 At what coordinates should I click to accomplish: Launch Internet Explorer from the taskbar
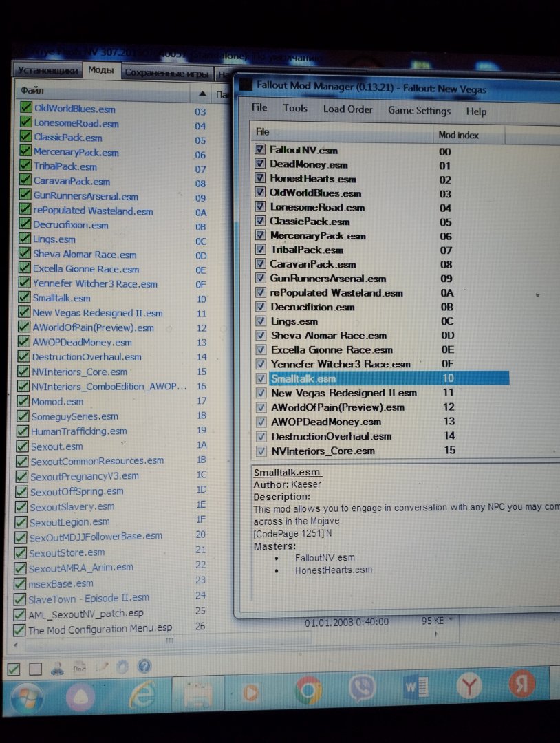click(142, 695)
